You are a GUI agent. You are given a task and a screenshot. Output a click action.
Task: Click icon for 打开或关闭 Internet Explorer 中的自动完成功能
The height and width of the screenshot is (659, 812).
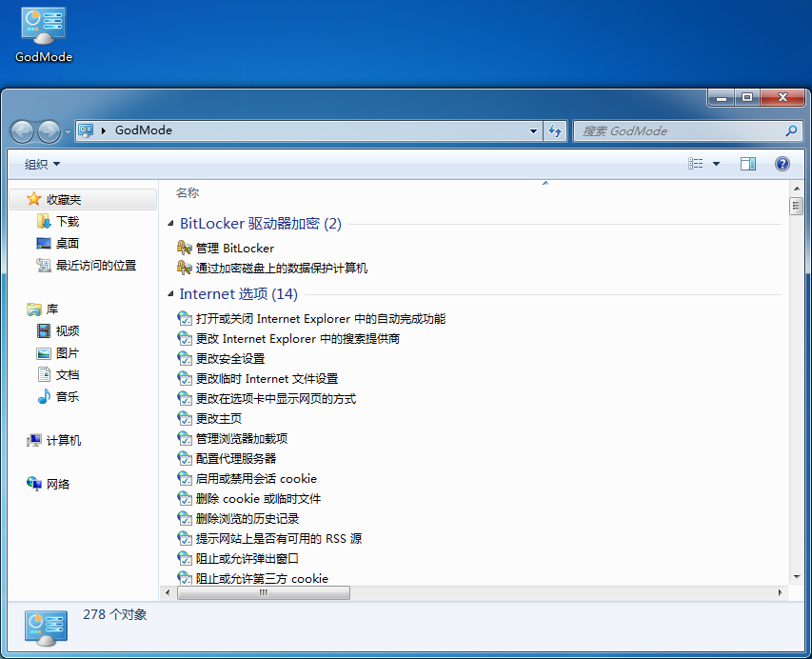click(x=185, y=318)
